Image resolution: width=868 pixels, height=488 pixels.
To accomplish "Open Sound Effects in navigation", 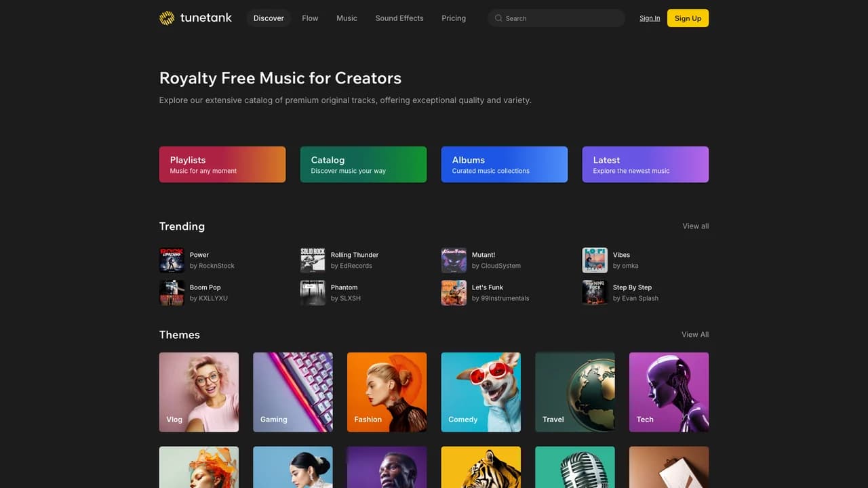I will tap(399, 18).
